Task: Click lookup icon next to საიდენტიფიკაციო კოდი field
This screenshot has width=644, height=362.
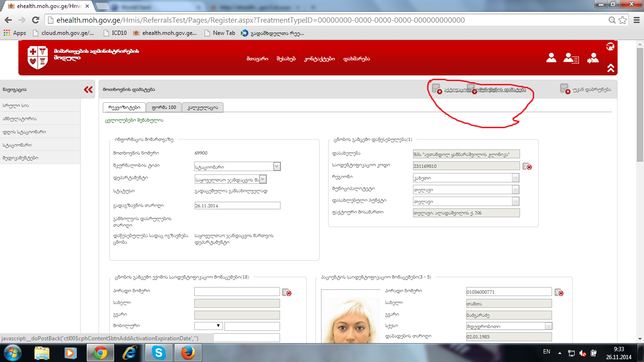Action: (x=527, y=166)
